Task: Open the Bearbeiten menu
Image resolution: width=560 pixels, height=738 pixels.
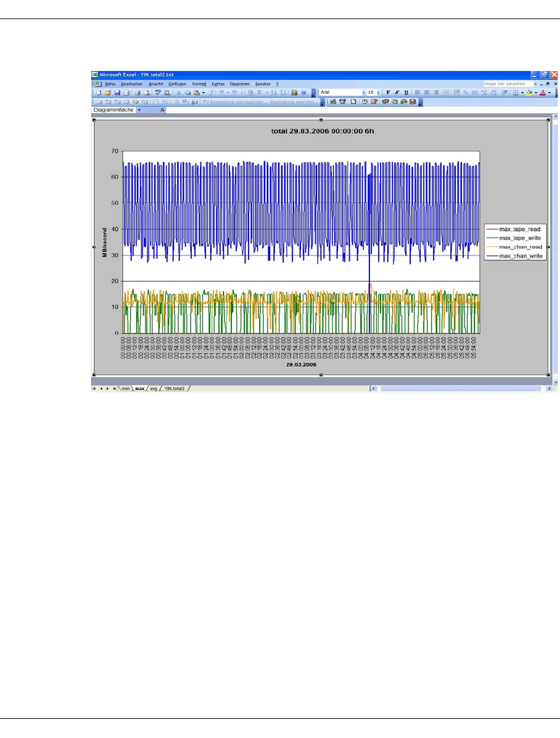Action: [x=131, y=84]
